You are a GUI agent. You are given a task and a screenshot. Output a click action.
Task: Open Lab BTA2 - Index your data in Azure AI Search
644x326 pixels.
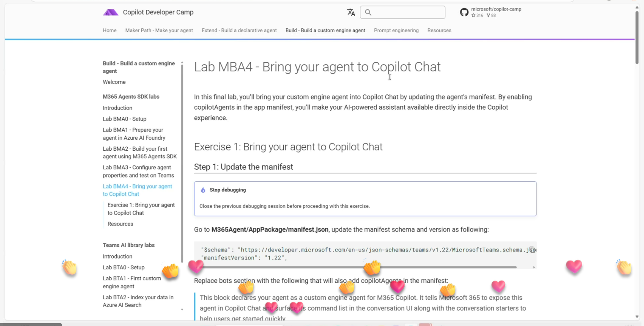coord(138,301)
